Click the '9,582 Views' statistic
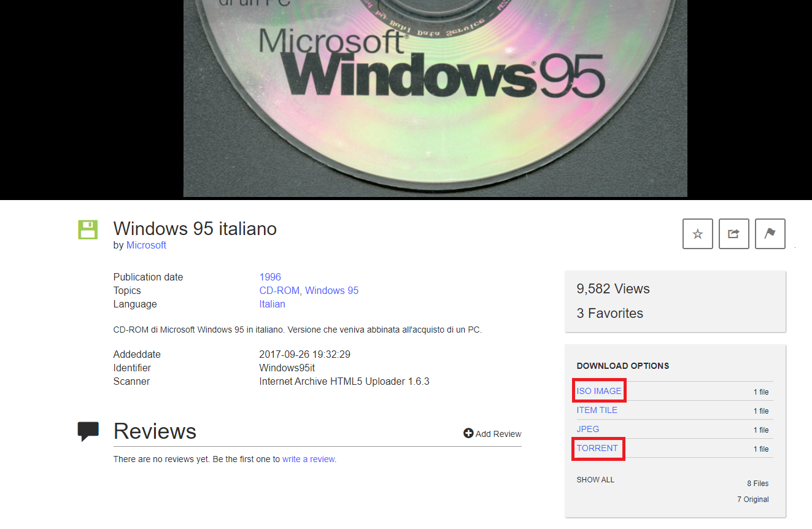Screen dimensions: 812x529 pos(613,288)
